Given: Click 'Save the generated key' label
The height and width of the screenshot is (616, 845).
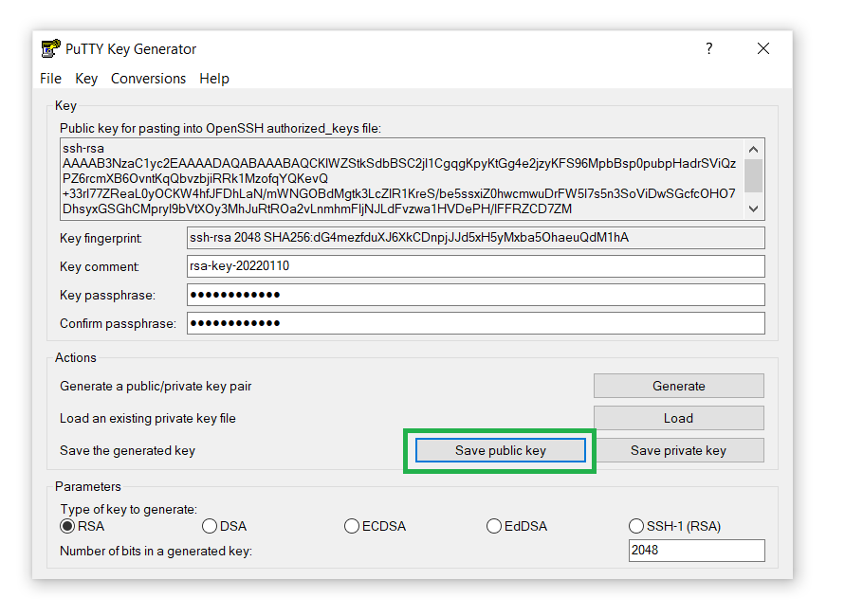Looking at the screenshot, I should [127, 451].
